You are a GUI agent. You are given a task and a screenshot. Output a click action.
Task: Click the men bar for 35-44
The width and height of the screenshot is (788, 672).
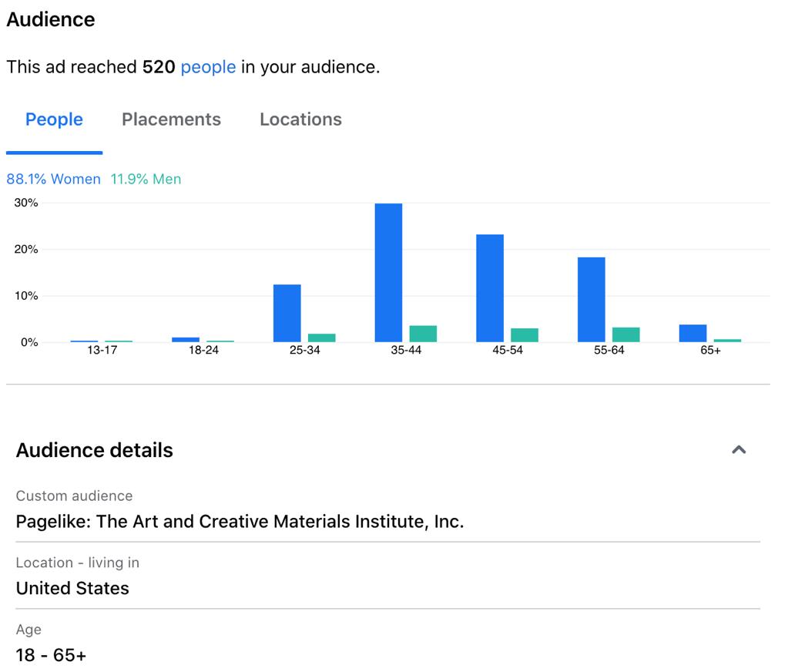pos(423,334)
